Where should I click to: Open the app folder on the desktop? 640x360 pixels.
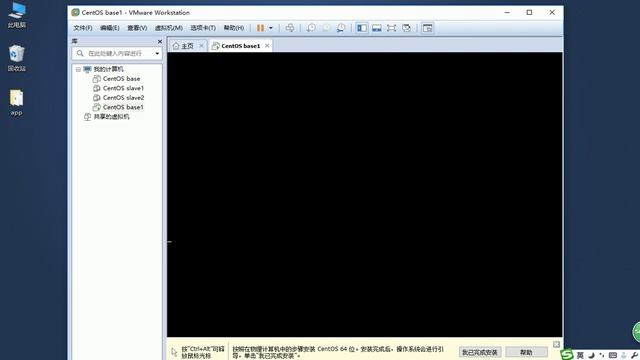pyautogui.click(x=17, y=102)
